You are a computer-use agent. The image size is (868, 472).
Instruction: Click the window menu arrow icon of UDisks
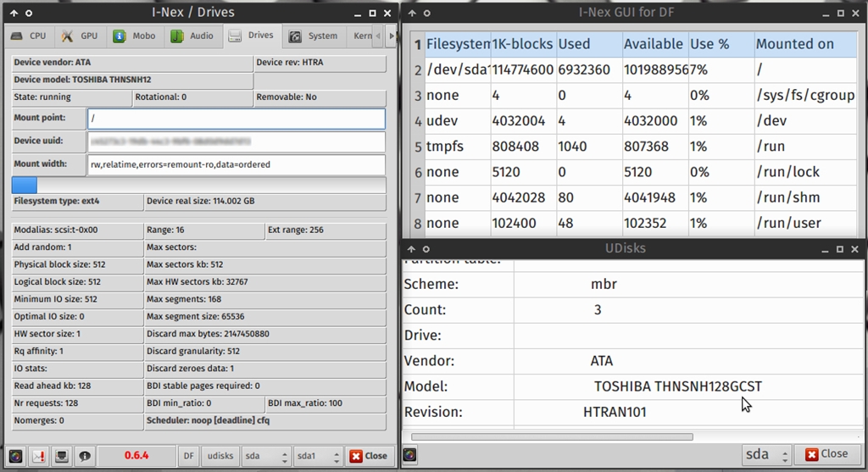pos(412,249)
